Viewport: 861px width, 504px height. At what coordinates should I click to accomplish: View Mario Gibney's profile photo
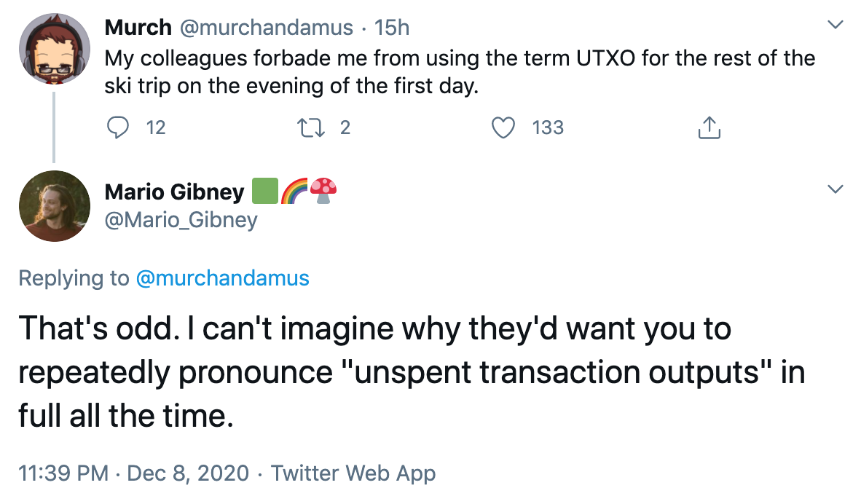pos(53,205)
